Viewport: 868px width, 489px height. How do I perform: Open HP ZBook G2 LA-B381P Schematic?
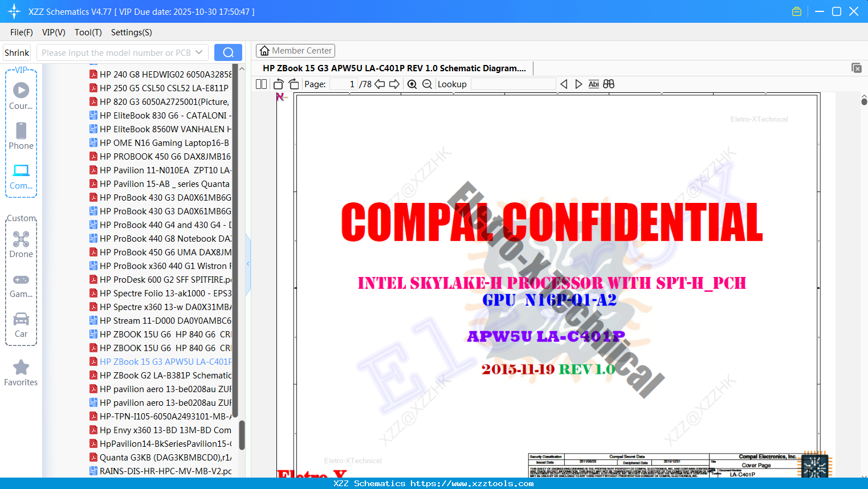coord(161,375)
